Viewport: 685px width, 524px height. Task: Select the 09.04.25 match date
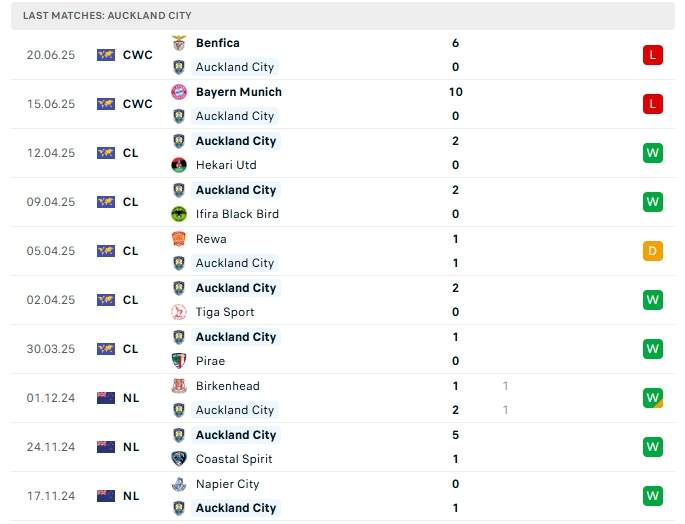(x=50, y=202)
